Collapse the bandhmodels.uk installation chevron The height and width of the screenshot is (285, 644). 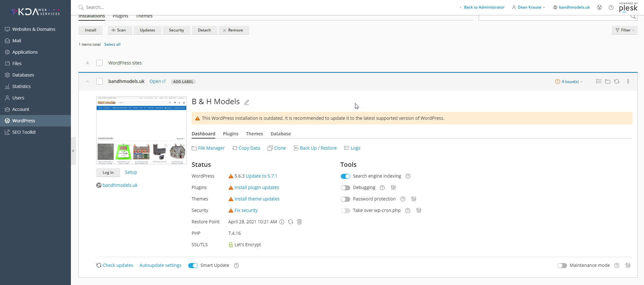coord(87,81)
